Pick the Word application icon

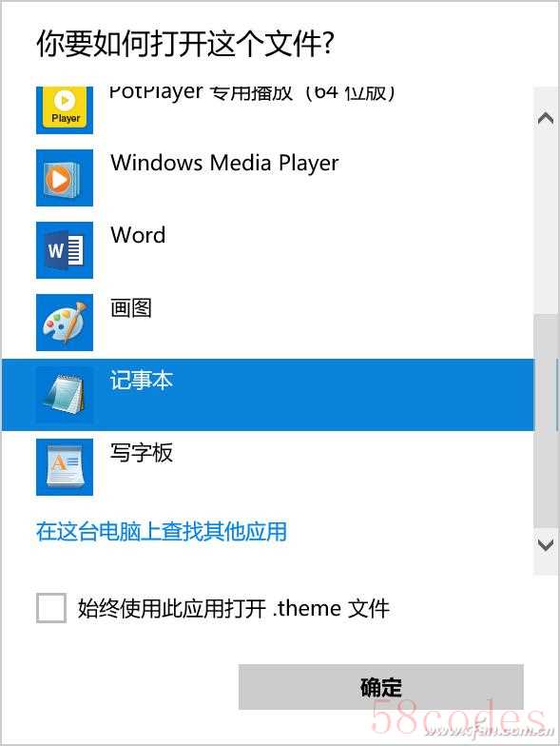(x=65, y=250)
